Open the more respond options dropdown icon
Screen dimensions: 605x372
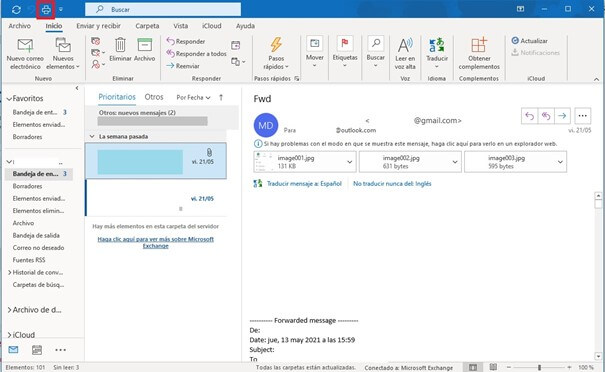point(238,61)
